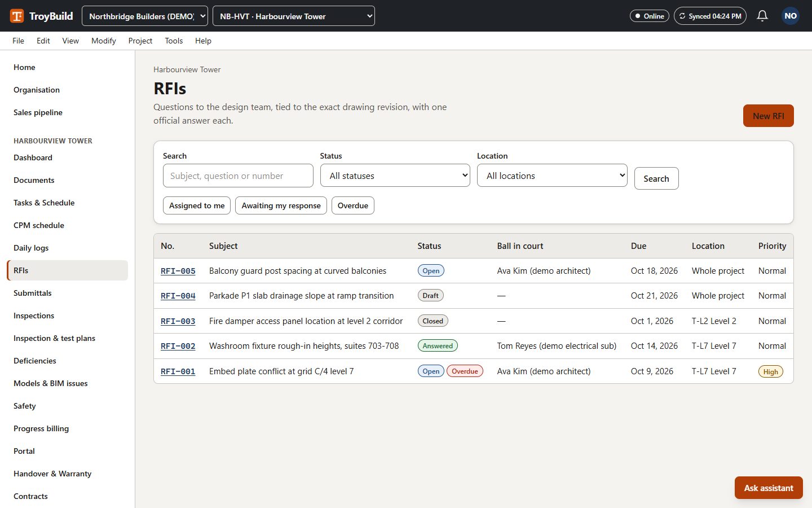Click the Synced 04:24 PM indicator
Viewport: 812px width, 508px height.
click(710, 16)
